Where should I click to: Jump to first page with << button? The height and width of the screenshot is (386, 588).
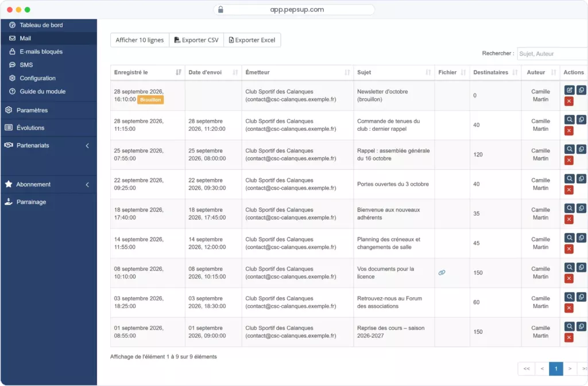[x=527, y=369]
